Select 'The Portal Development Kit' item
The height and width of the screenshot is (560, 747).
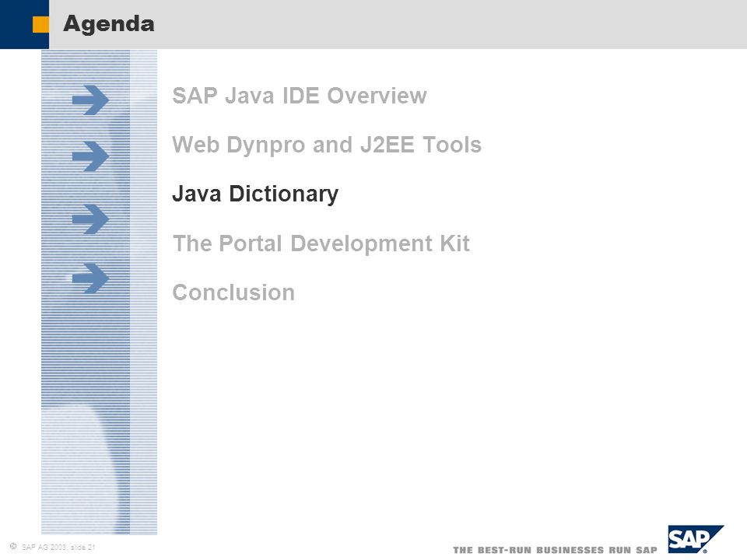click(321, 243)
